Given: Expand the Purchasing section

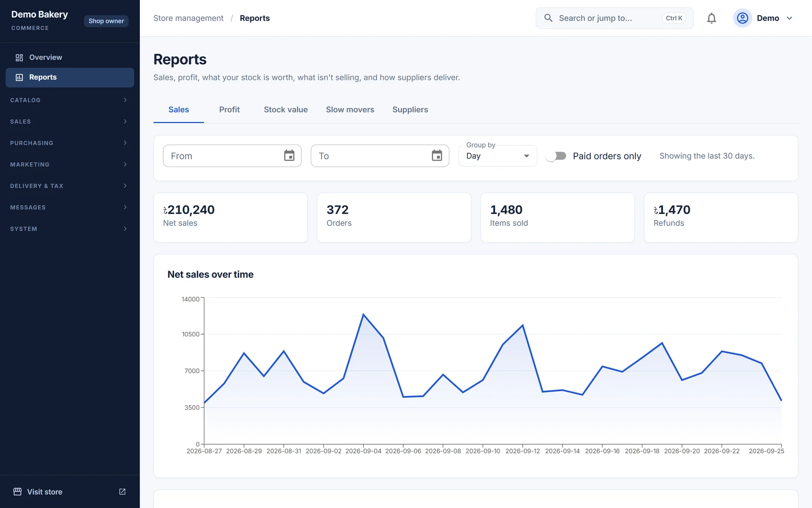Looking at the screenshot, I should point(70,143).
